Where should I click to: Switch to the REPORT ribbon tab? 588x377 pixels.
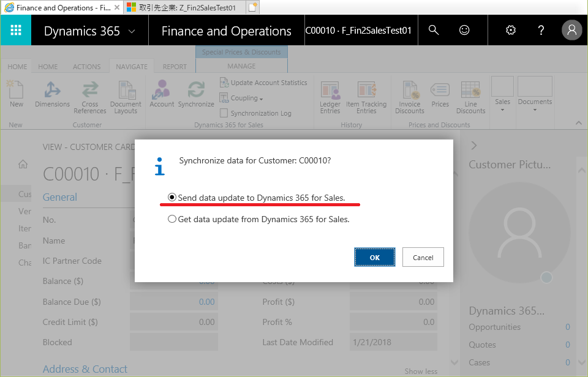175,67
